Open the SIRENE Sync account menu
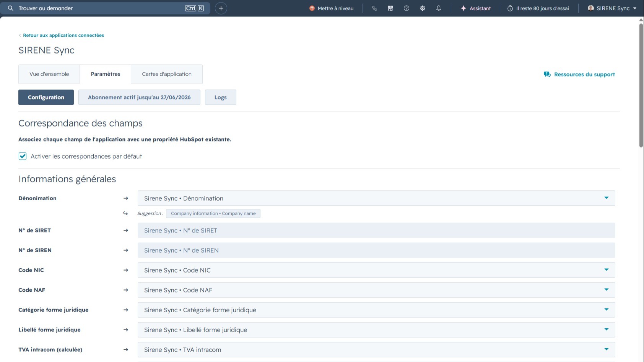The width and height of the screenshot is (644, 362). [x=612, y=8]
